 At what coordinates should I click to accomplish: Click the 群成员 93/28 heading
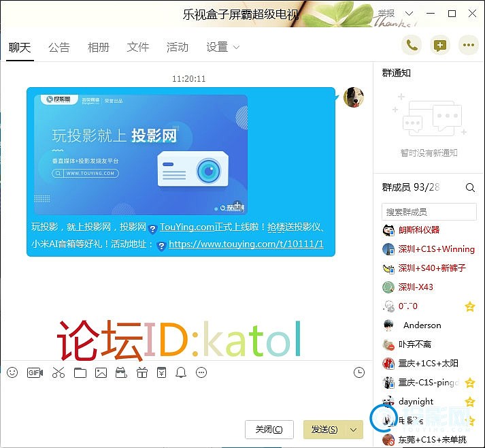411,187
